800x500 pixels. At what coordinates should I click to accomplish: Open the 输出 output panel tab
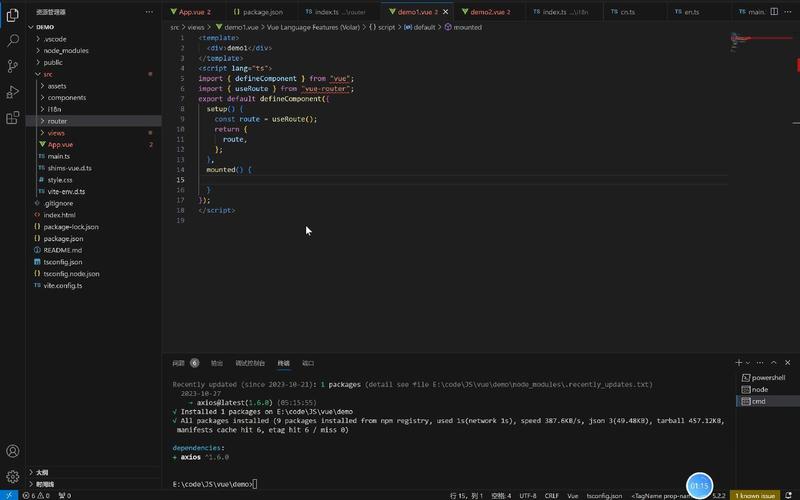[217, 363]
